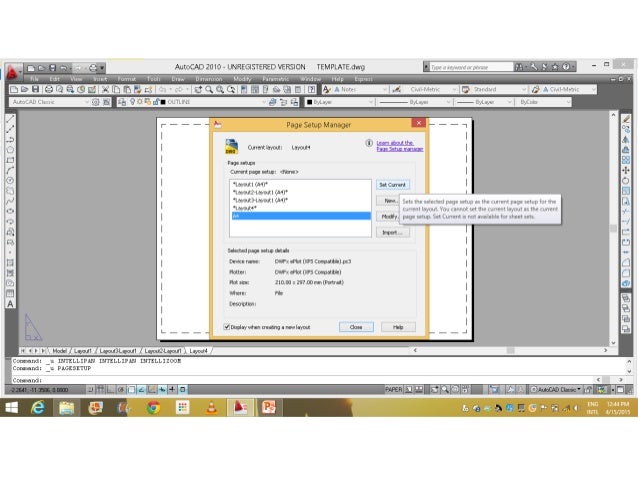
Task: Toggle Display when creating a new layout
Action: [x=227, y=327]
